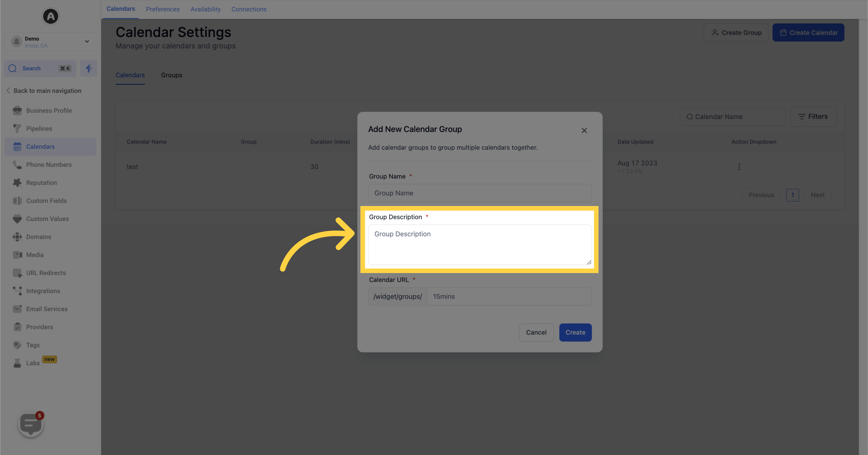Open Email Services settings
This screenshot has height=455, width=868.
47,309
